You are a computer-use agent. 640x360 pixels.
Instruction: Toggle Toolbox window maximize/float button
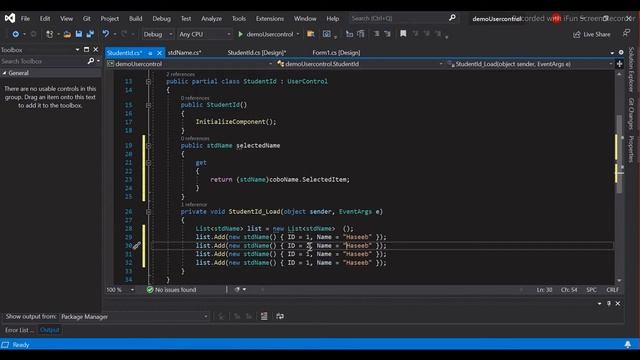click(86, 49)
